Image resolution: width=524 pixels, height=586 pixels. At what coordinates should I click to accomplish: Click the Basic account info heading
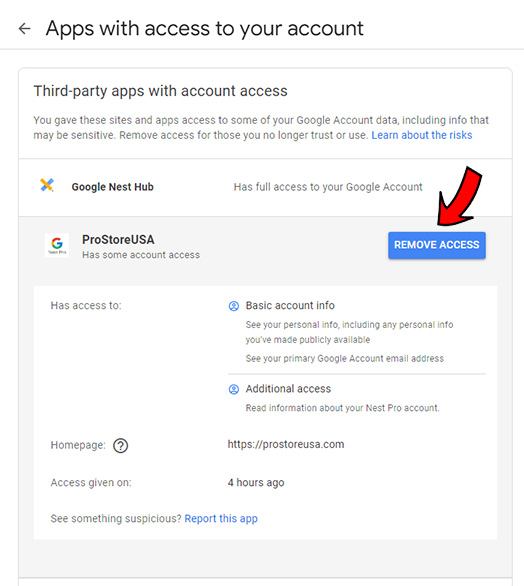point(290,305)
